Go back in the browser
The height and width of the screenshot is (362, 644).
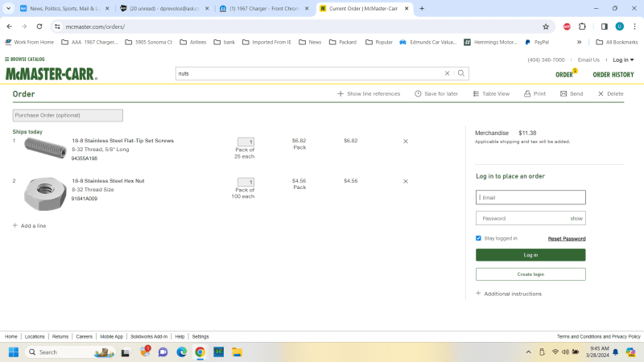(x=9, y=27)
